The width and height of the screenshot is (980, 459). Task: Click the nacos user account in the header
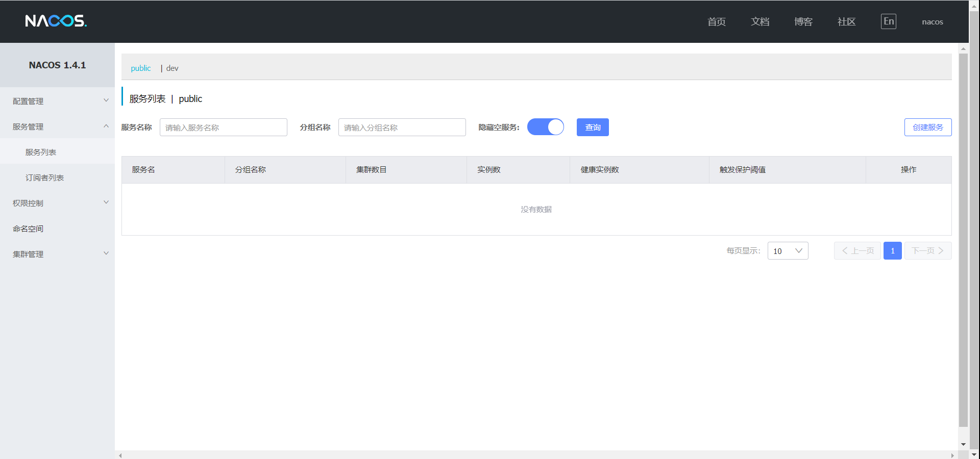(933, 21)
